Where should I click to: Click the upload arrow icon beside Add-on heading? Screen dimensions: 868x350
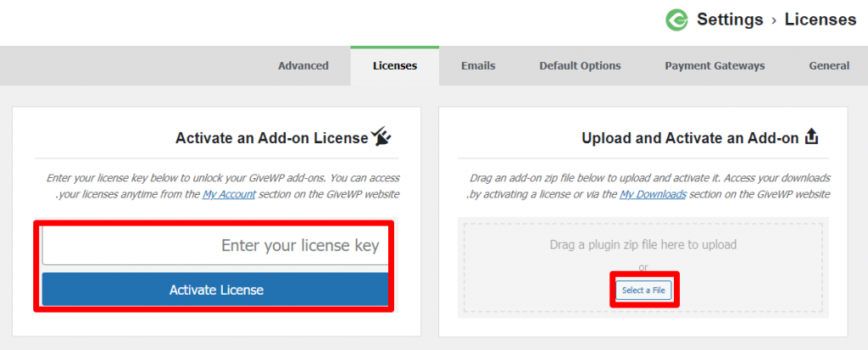click(811, 136)
